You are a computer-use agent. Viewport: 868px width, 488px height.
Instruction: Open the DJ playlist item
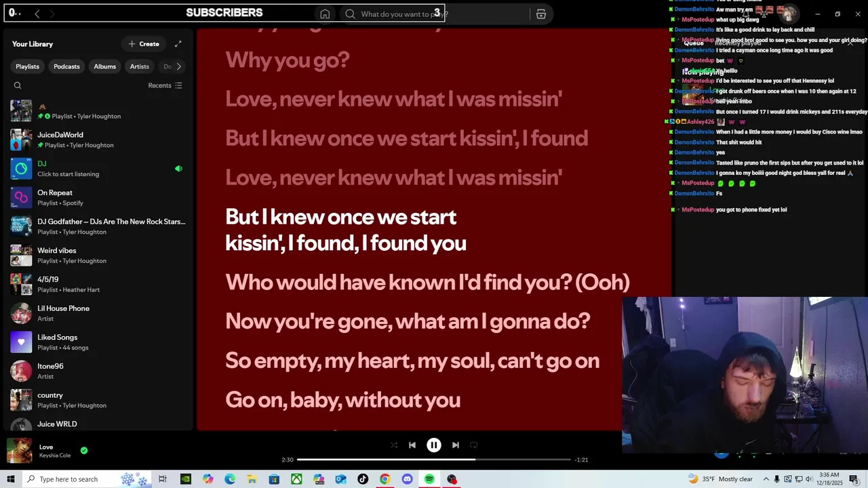98,169
